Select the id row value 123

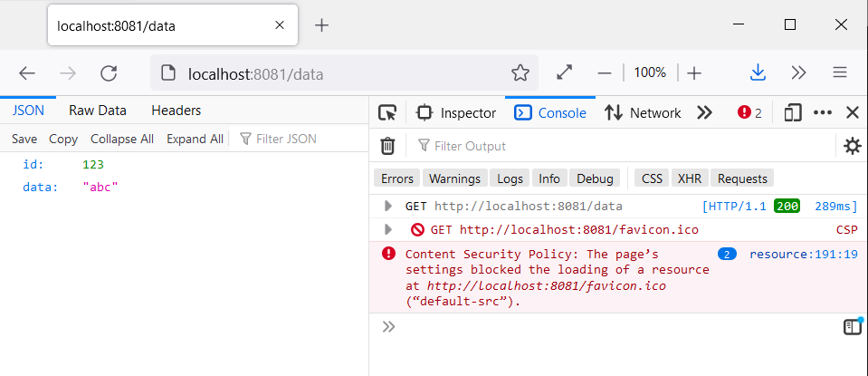pyautogui.click(x=93, y=165)
